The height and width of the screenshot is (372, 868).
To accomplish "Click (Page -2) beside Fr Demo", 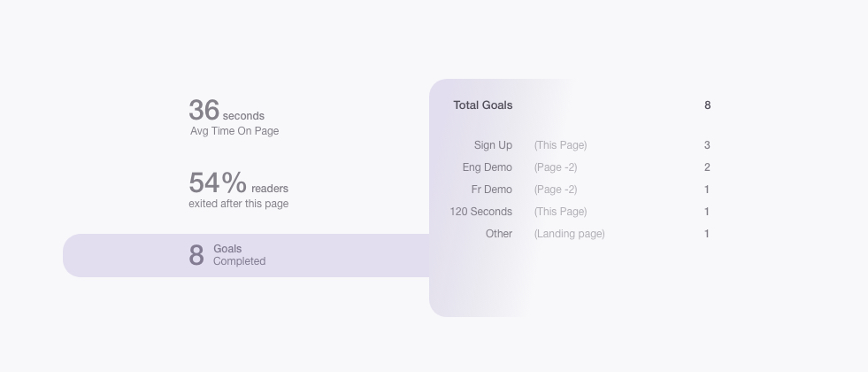I will (x=556, y=190).
